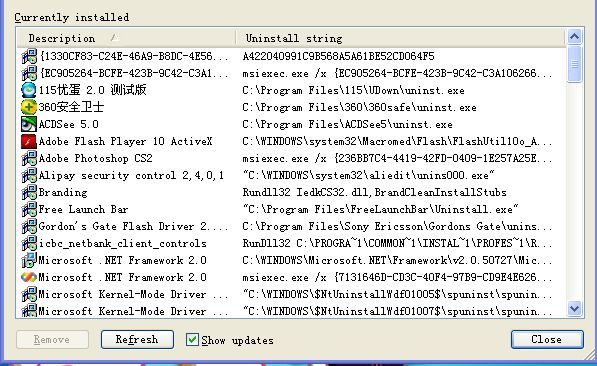Viewport: 597px width, 366px height.
Task: Select Gordon's Gate Flash Driver uninstall string
Action: (397, 226)
